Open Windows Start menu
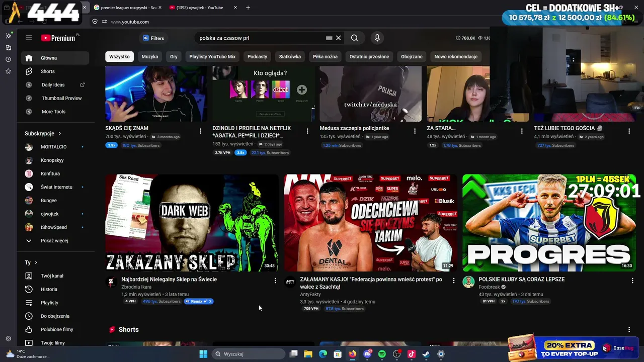 pos(203,354)
